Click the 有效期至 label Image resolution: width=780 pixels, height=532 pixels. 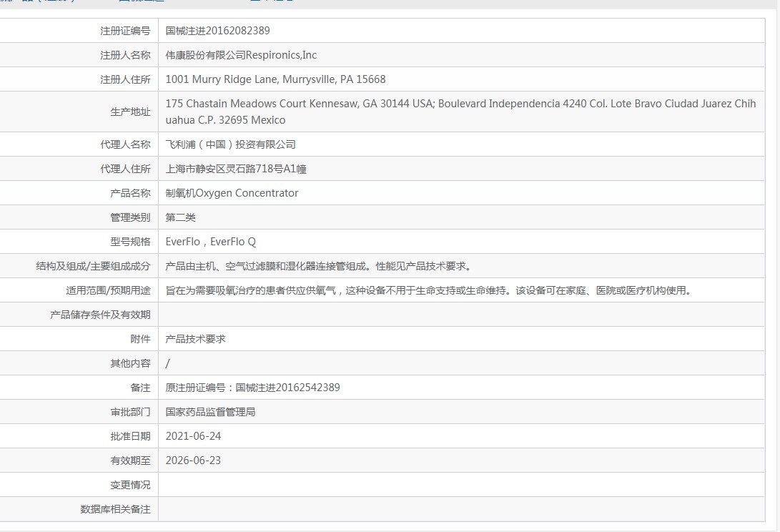(130, 460)
